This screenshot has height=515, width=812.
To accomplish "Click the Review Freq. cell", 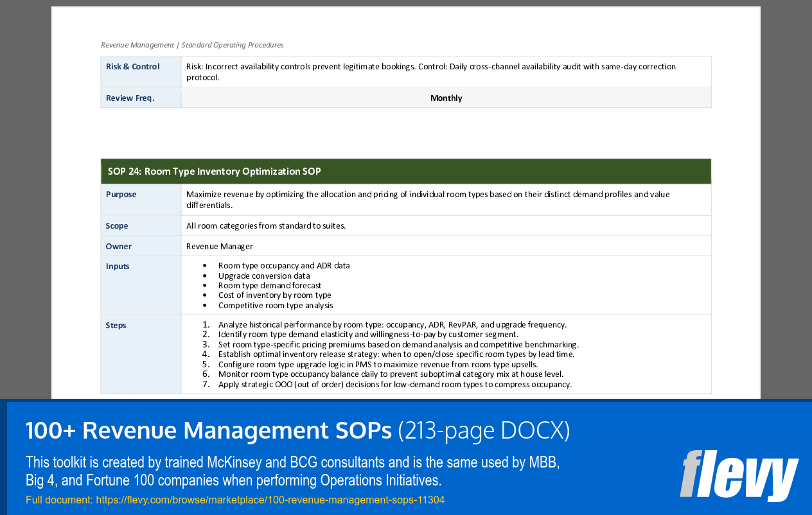I will (128, 98).
